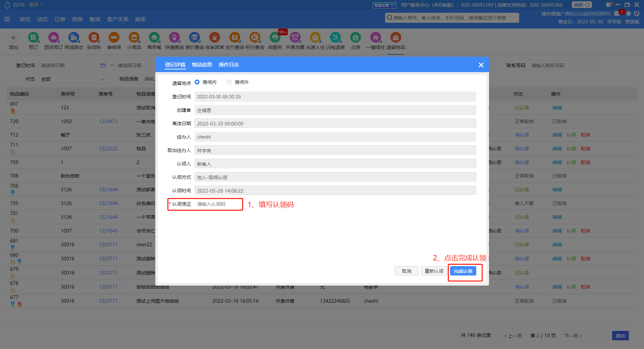Open 遗留物品 lost items icon
This screenshot has height=349, width=644.
[396, 38]
